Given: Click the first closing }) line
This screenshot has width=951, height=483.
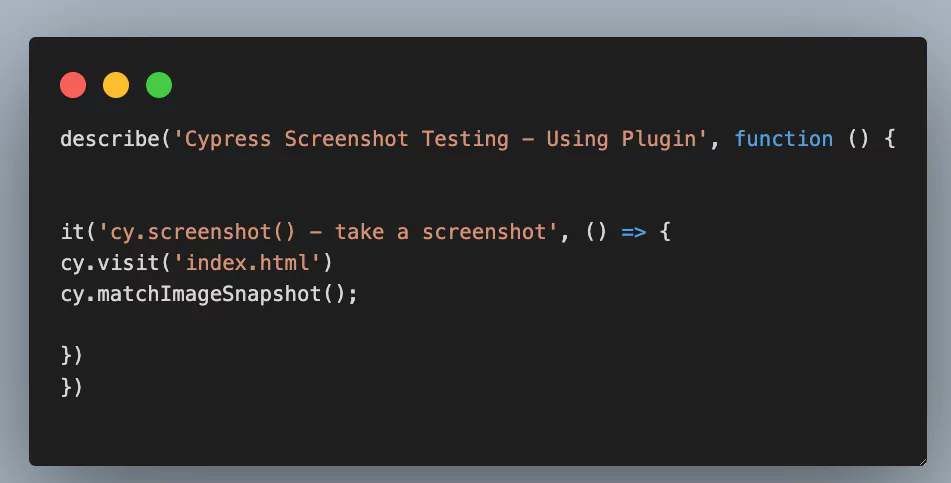Looking at the screenshot, I should click(x=72, y=356).
